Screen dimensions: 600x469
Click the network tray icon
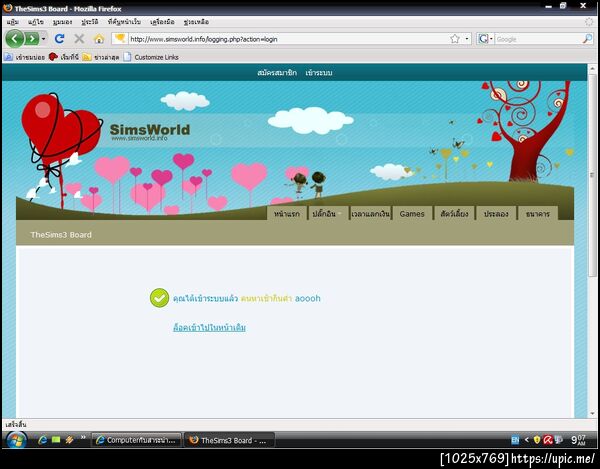(558, 440)
